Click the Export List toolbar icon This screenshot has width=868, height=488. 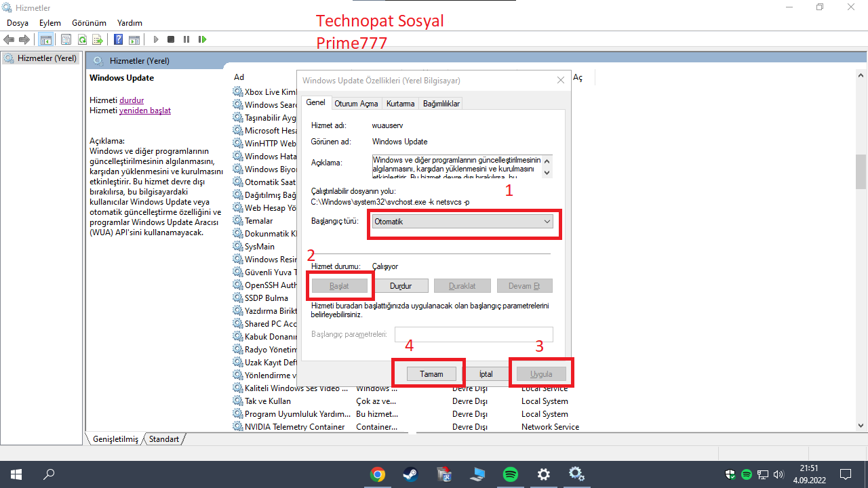[x=98, y=39]
